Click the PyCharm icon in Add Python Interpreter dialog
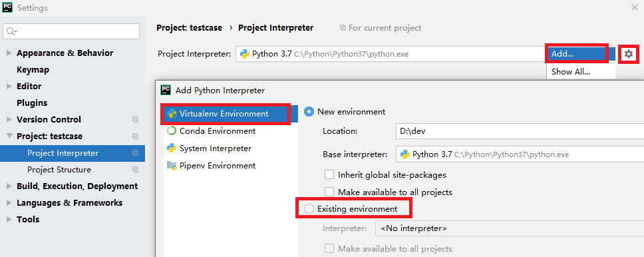Viewport: 644px width, 257px height. [166, 90]
